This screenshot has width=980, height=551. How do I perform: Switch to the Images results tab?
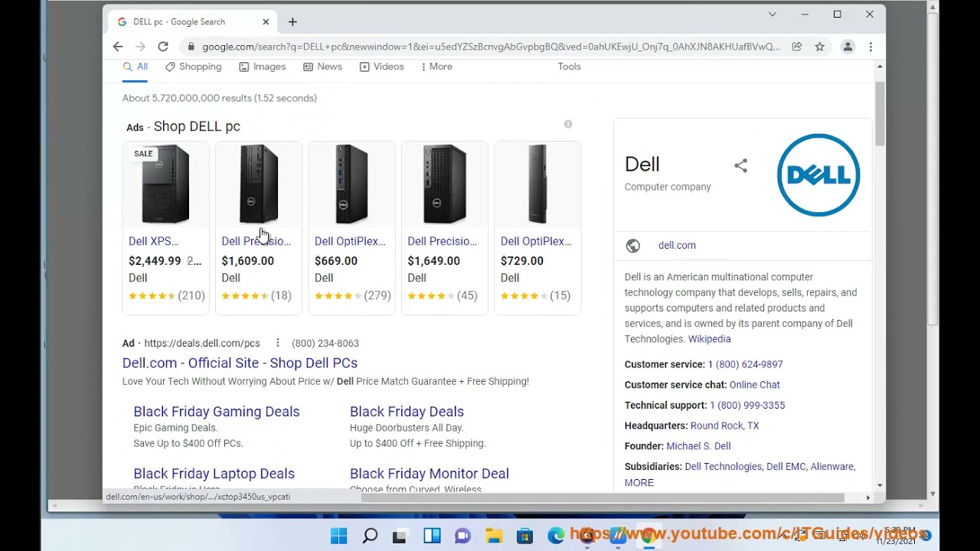262,67
